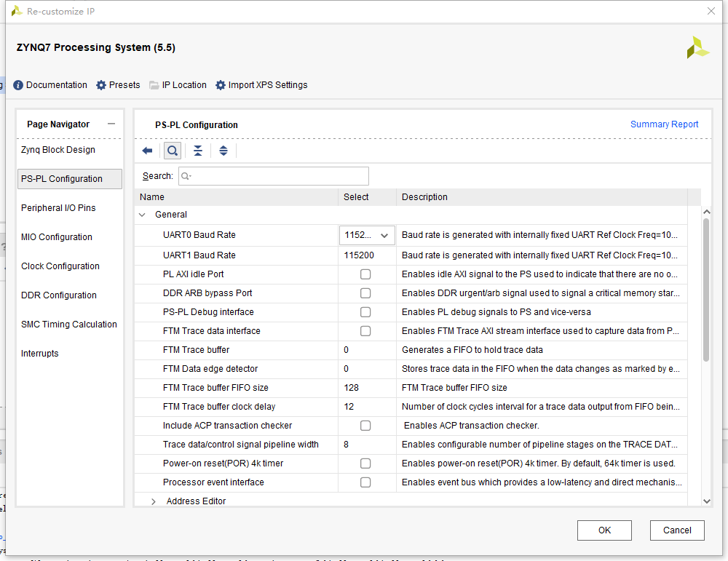The image size is (728, 561).
Task: Click 'Generates a FIFO to hold trace data'
Action: click(472, 350)
